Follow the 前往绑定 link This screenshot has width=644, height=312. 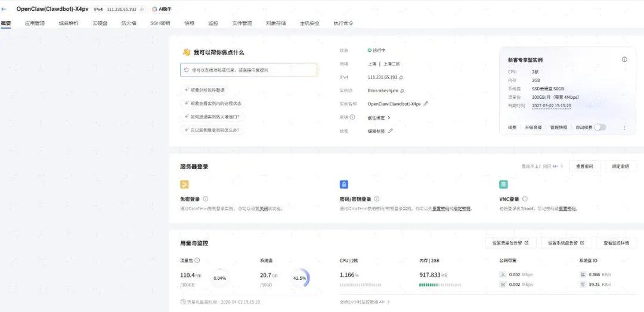coord(376,118)
